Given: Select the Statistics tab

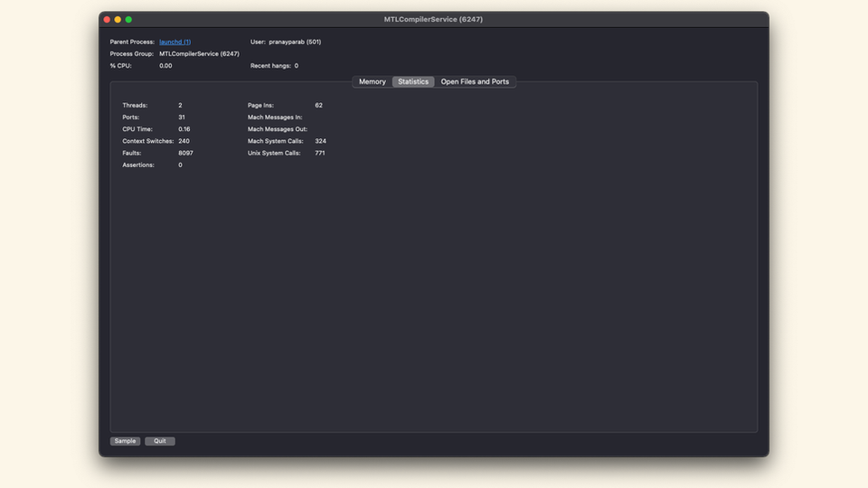Looking at the screenshot, I should click(x=413, y=82).
